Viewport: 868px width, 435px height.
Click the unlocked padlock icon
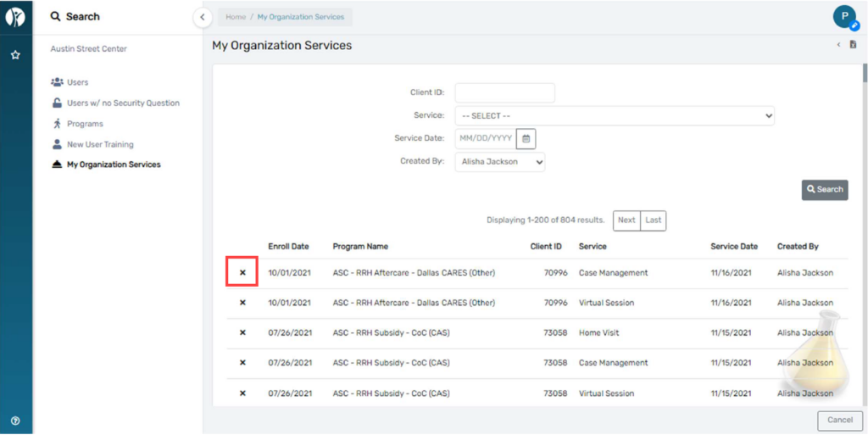pos(57,103)
